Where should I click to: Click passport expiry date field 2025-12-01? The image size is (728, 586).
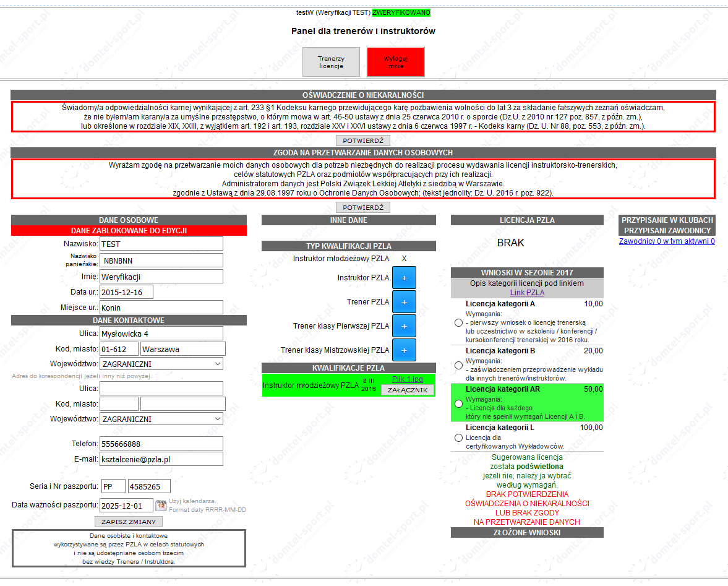pos(126,505)
